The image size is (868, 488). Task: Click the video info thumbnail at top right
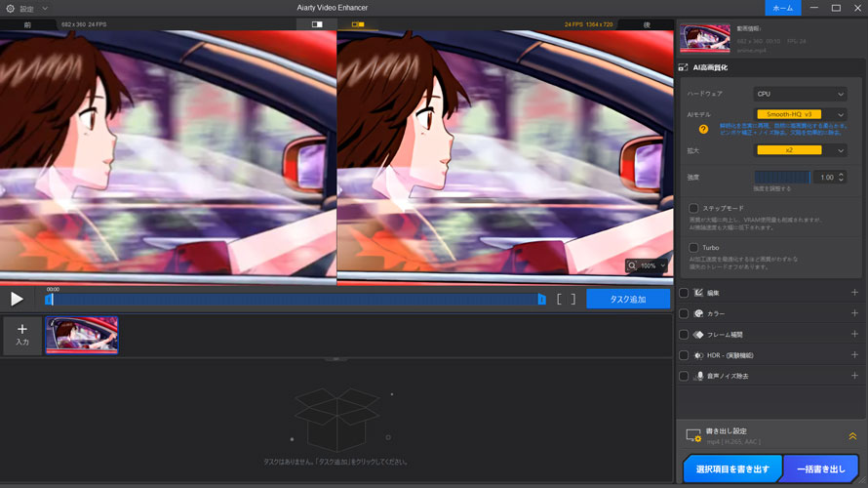pos(705,38)
